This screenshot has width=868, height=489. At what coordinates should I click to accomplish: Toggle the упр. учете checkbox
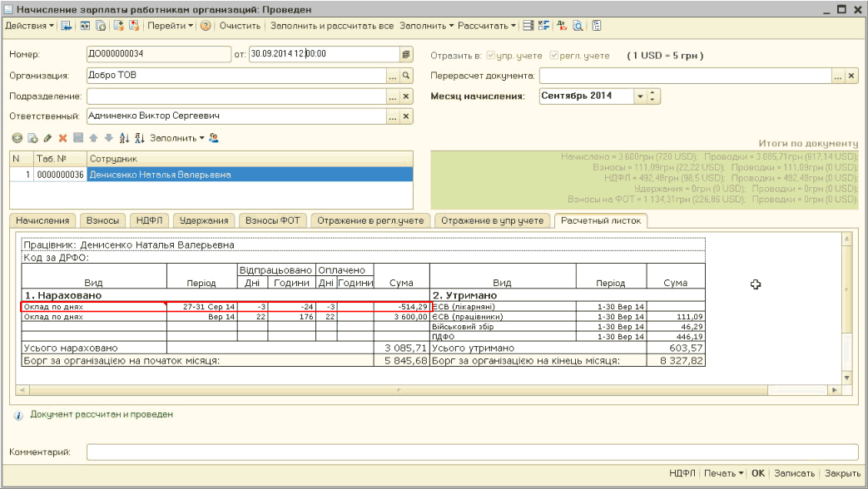(x=490, y=56)
